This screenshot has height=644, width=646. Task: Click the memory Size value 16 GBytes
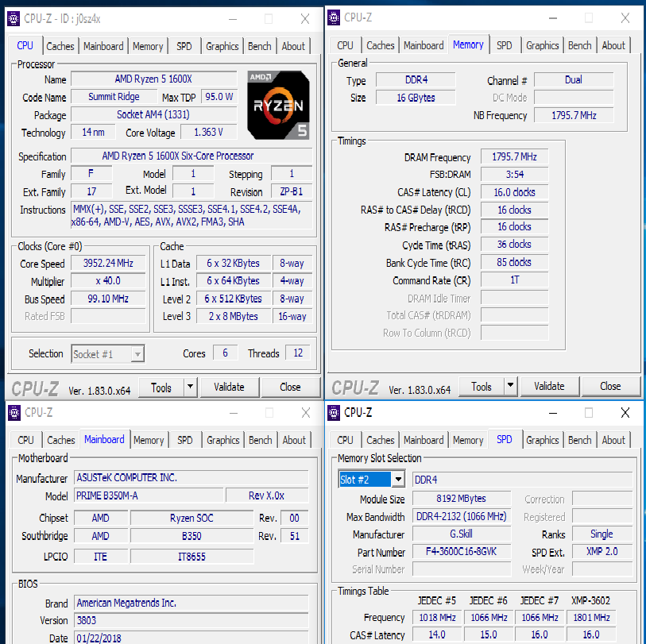(x=416, y=98)
